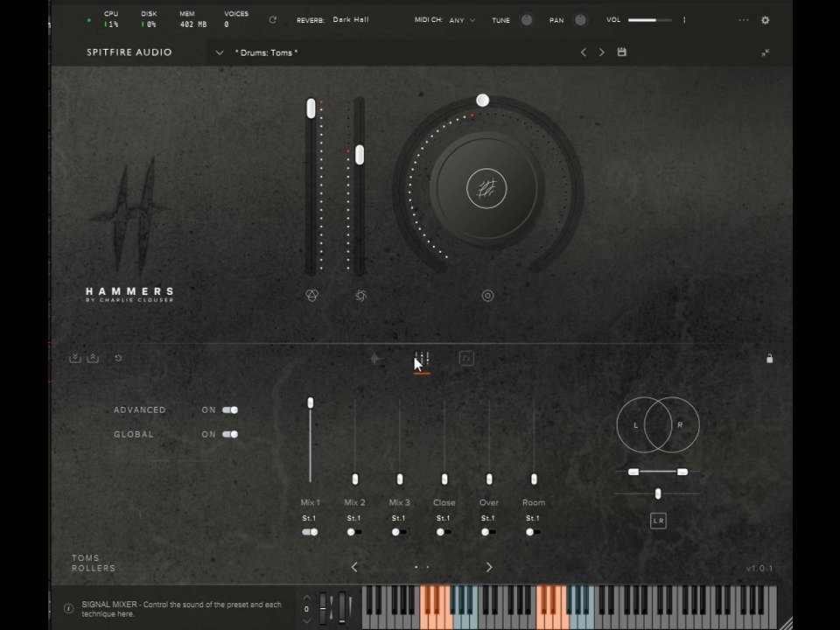Switch Mix 1 output using its small toggle
840x630 pixels.
[311, 532]
